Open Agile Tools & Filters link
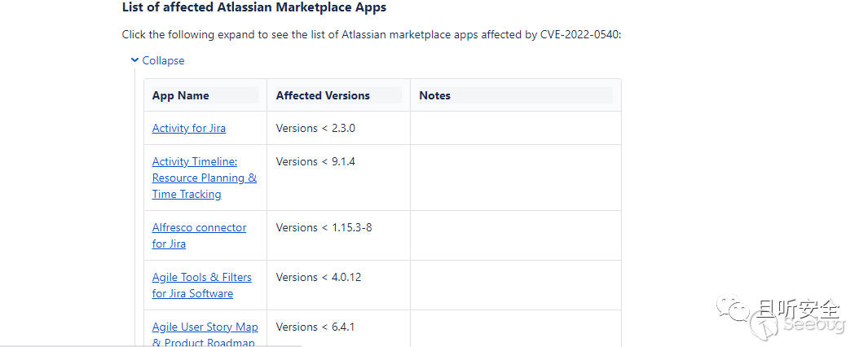Viewport: 868px width, 347px height. tap(201, 277)
